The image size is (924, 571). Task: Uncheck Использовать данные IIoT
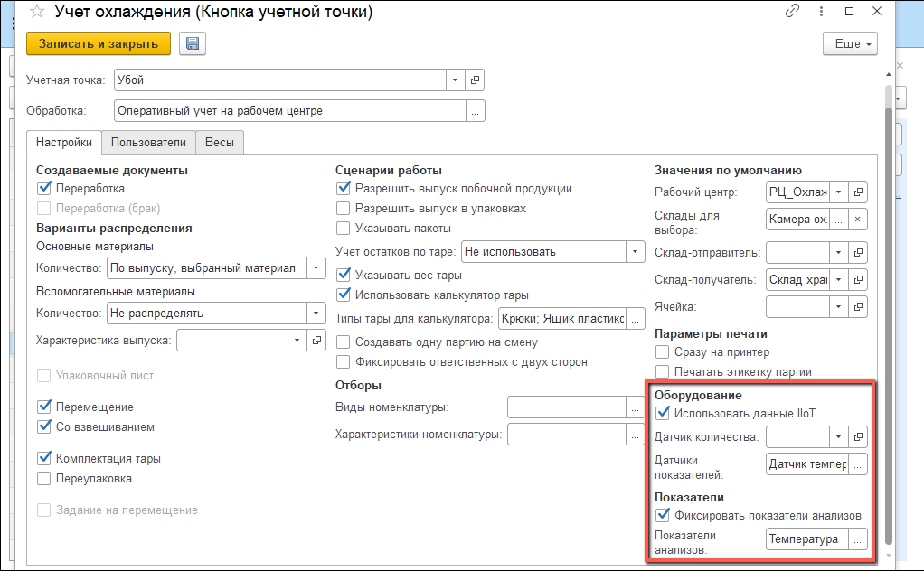coord(663,414)
